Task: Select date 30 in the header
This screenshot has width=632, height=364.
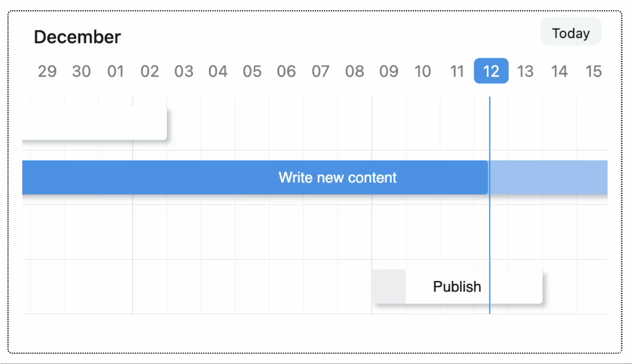Action: pos(81,71)
